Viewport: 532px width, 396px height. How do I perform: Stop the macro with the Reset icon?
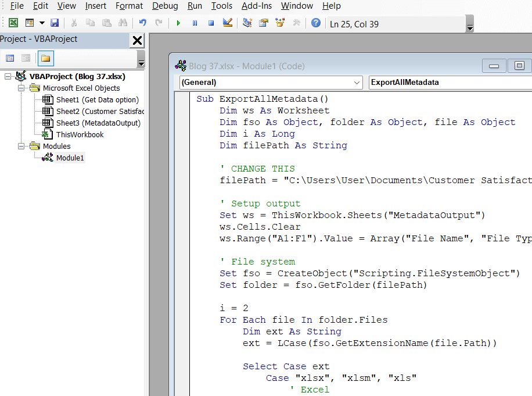click(x=211, y=22)
